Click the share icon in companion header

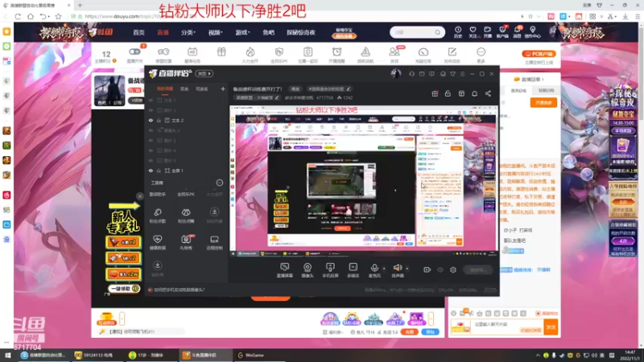488,93
